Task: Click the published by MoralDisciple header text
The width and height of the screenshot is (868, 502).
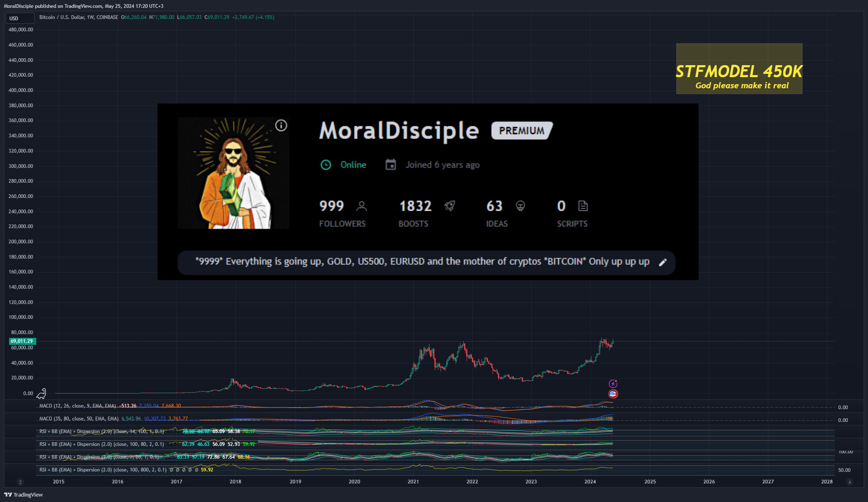Action: [x=84, y=6]
